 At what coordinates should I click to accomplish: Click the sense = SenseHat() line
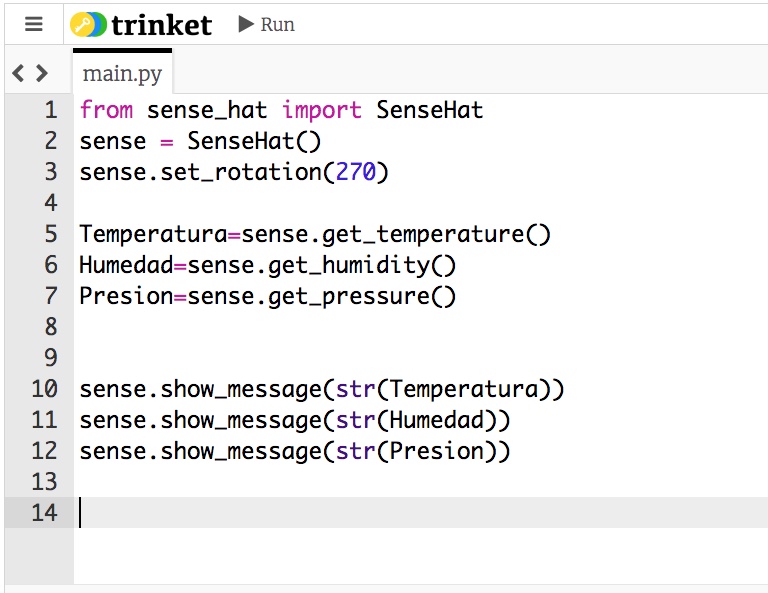coord(200,141)
